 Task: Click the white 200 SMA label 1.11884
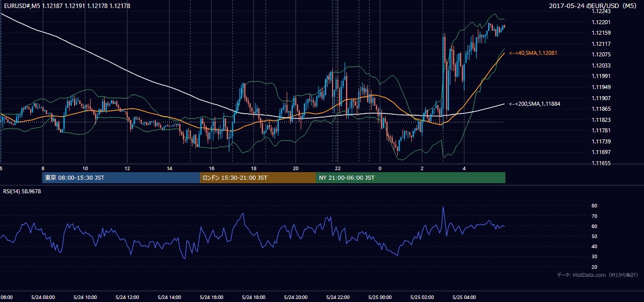tap(535, 104)
